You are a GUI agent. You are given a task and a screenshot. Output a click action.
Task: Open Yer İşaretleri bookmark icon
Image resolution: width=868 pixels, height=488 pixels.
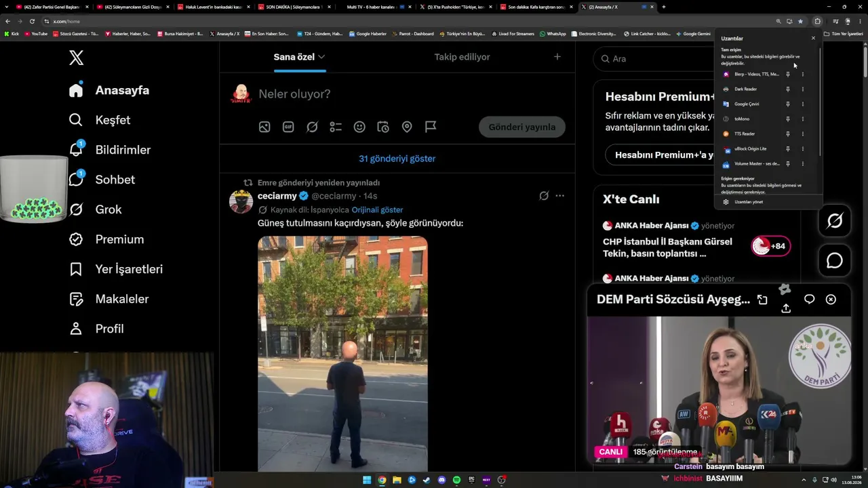pos(76,269)
